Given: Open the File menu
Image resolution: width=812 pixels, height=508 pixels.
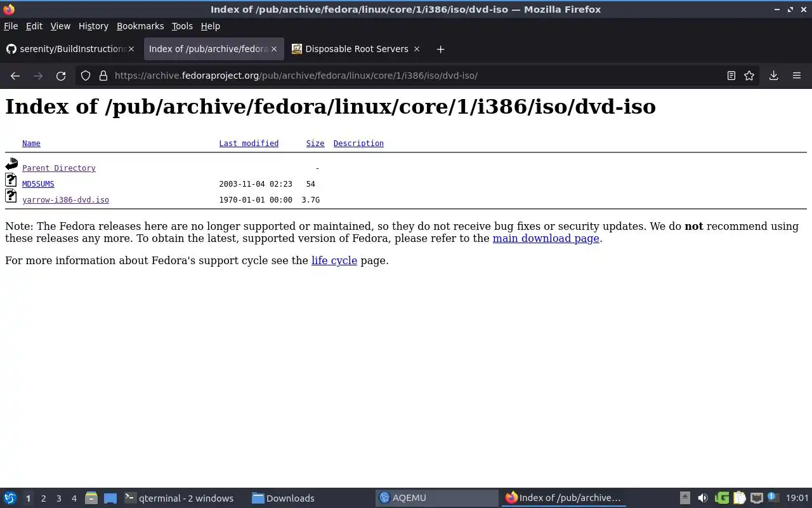Looking at the screenshot, I should point(11,26).
